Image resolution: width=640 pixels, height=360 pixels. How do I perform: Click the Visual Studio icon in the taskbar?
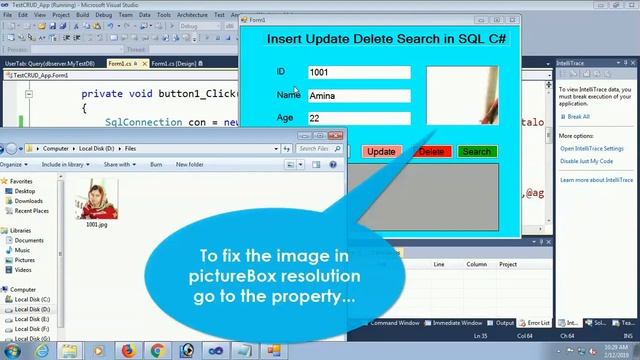[216, 351]
